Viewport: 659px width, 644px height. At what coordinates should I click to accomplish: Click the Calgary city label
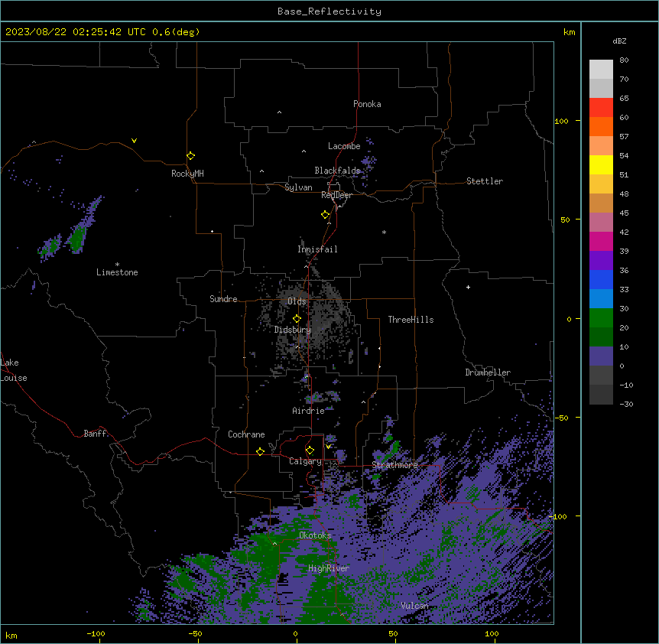(x=306, y=461)
